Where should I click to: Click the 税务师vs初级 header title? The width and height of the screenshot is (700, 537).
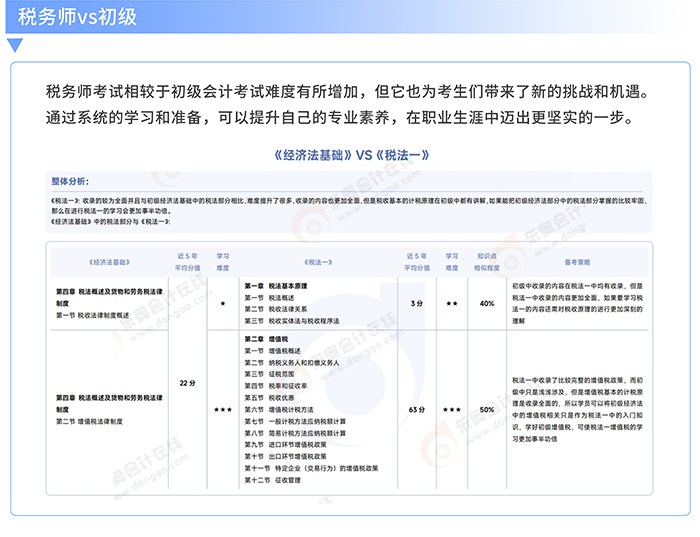[77, 17]
